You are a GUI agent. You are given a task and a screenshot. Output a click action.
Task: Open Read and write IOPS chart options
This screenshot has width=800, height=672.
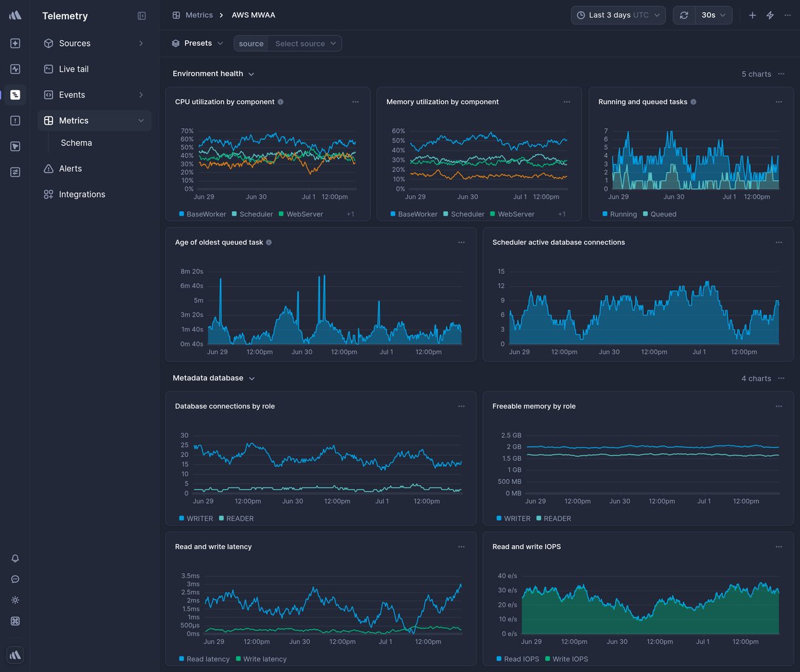coord(779,546)
